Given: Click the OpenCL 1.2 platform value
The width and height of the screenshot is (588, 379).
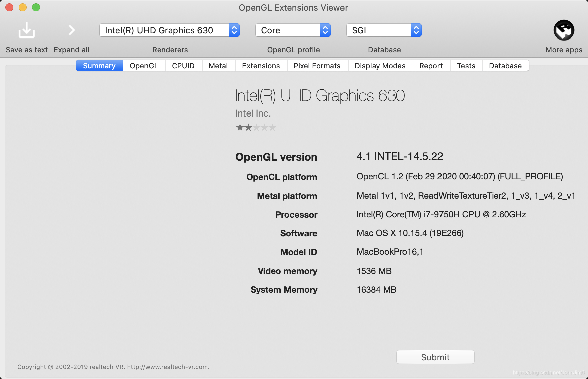Looking at the screenshot, I should point(460,176).
